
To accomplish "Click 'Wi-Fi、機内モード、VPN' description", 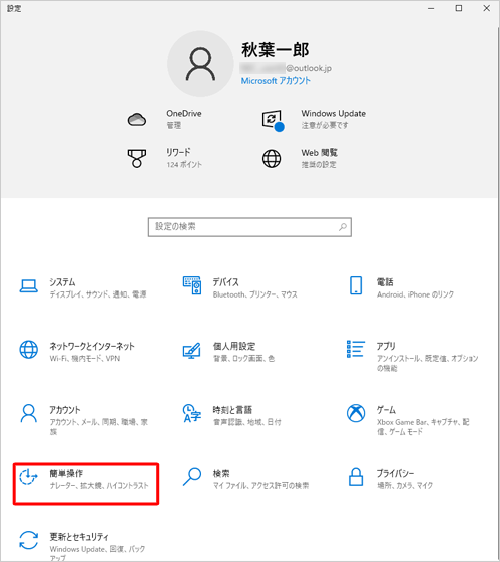I will click(x=85, y=358).
